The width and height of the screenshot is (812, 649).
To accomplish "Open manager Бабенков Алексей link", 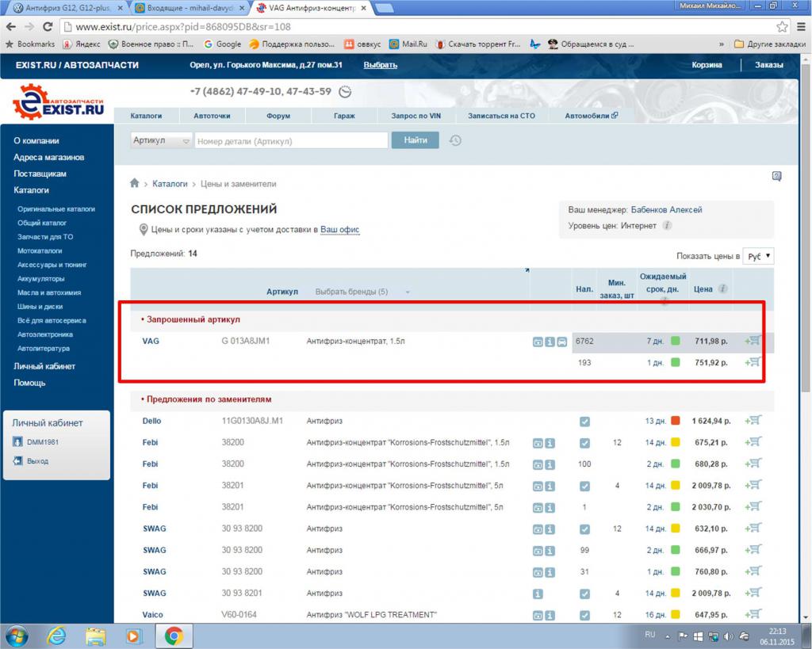I will tap(666, 210).
